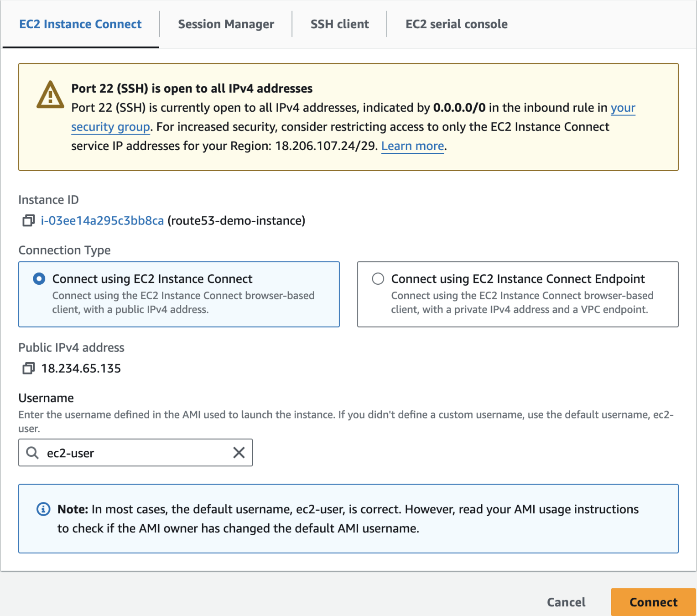697x616 pixels.
Task: Switch to the EC2 Instance Connect tab
Action: [80, 24]
